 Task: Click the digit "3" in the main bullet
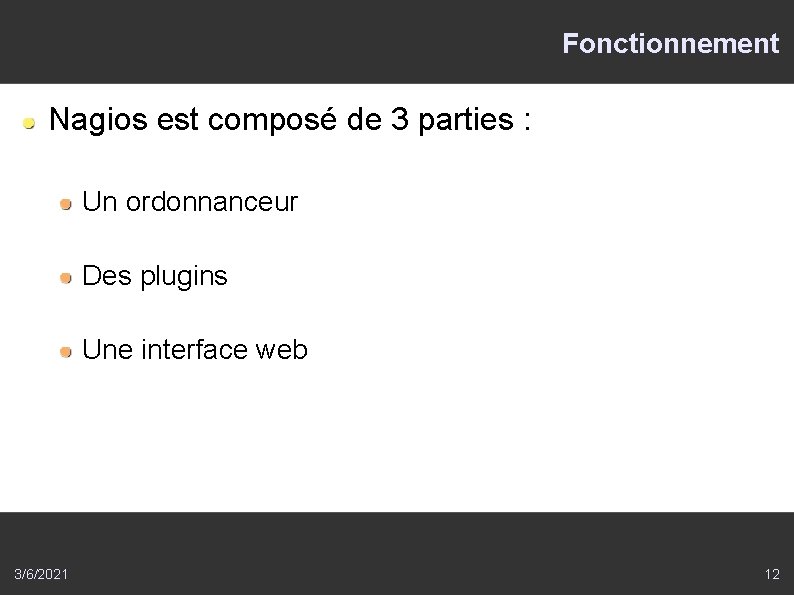click(398, 121)
